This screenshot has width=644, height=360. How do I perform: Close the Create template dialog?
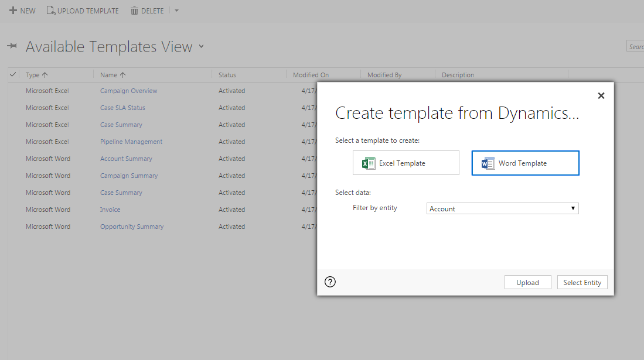coord(601,95)
